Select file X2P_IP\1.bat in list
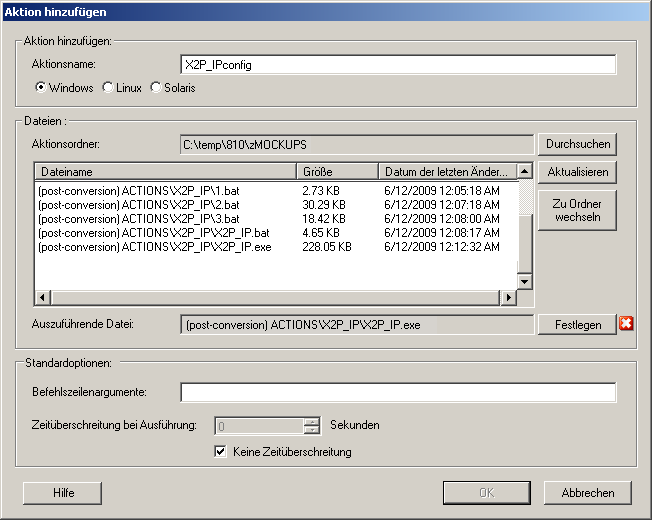This screenshot has width=652, height=520. (x=139, y=191)
